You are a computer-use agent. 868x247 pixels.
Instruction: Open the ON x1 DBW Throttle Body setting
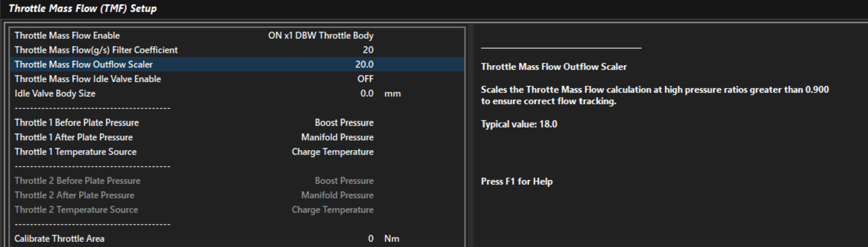321,36
